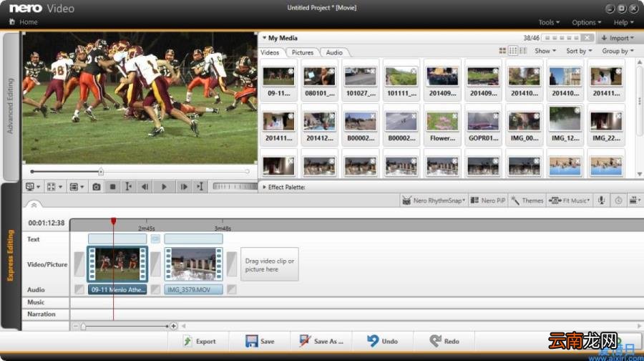Switch to the Express Editing side tab

pyautogui.click(x=11, y=255)
